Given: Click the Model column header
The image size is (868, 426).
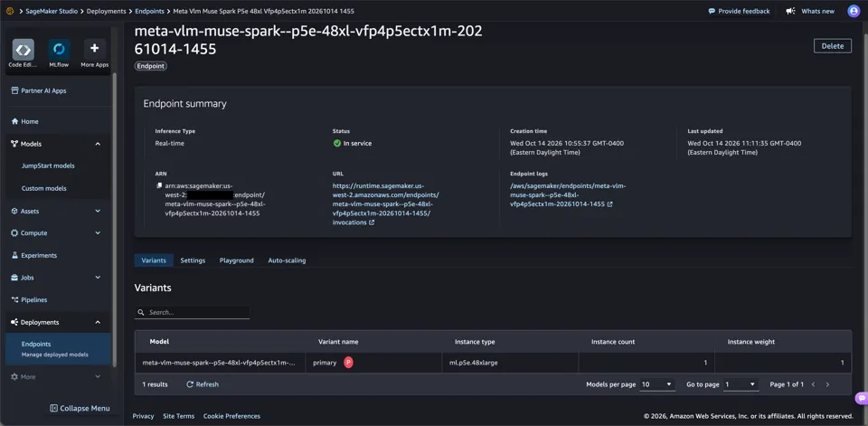Looking at the screenshot, I should click(159, 342).
